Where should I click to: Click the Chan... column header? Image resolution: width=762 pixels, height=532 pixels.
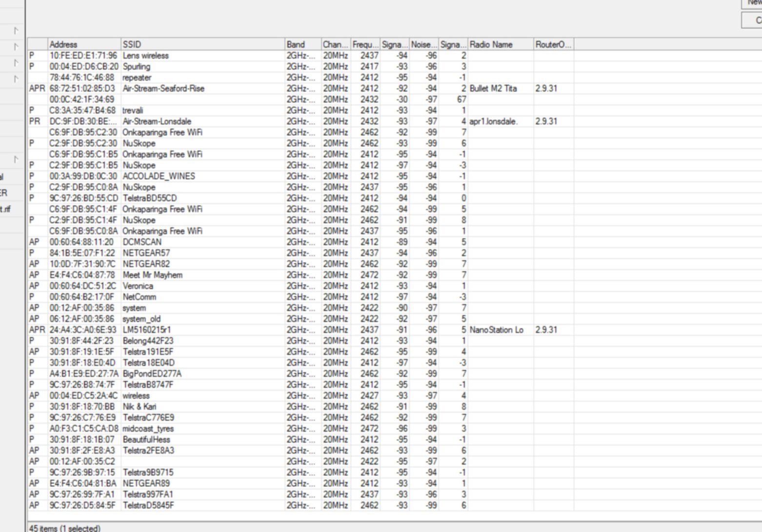click(336, 44)
